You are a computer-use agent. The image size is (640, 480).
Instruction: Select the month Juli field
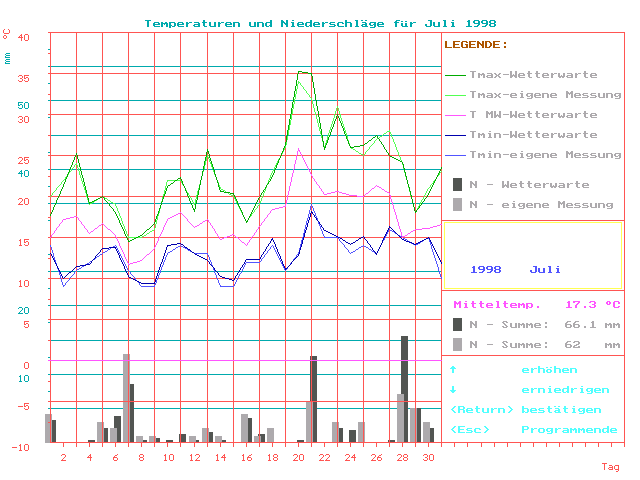[545, 270]
